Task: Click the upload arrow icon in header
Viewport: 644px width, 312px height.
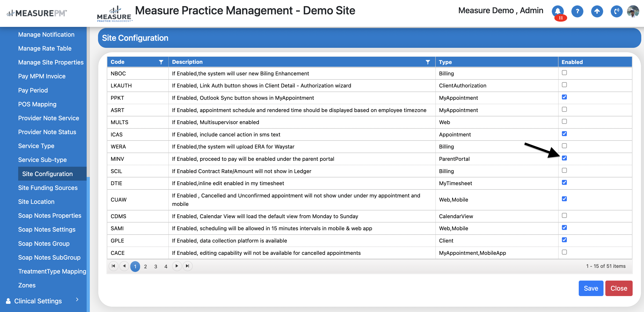Action: coord(597,11)
